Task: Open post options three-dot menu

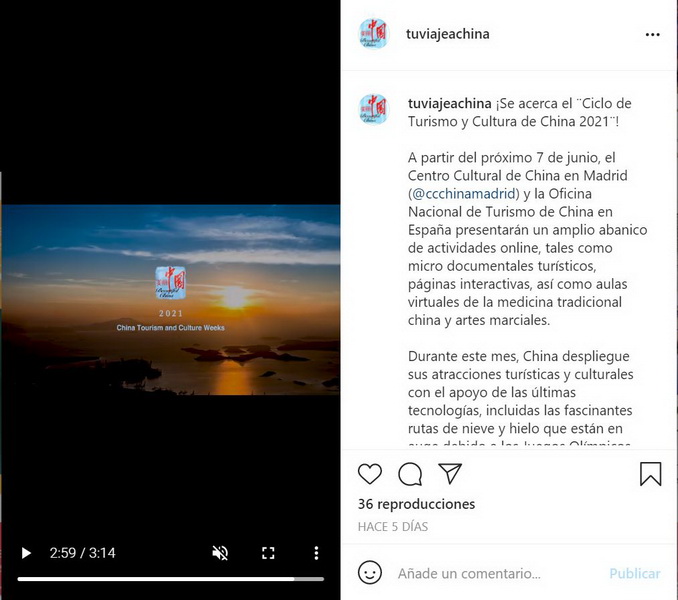Action: point(652,35)
